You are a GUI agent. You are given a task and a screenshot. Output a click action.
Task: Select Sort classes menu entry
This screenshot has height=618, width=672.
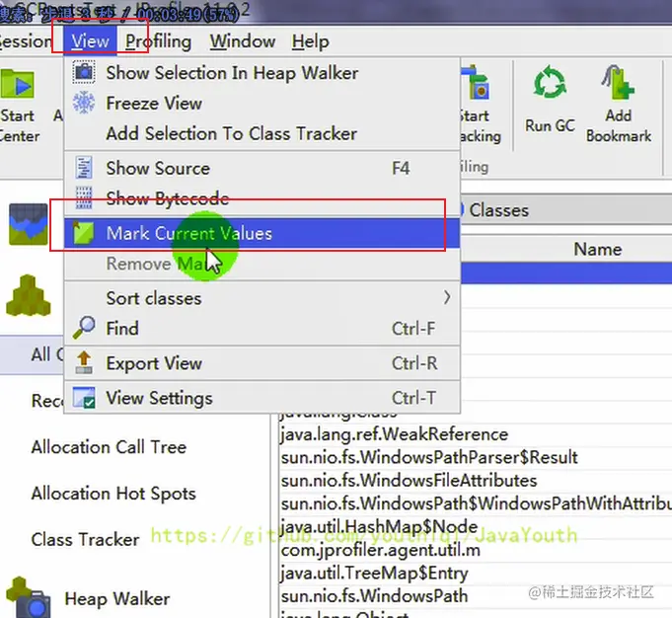pos(261,298)
